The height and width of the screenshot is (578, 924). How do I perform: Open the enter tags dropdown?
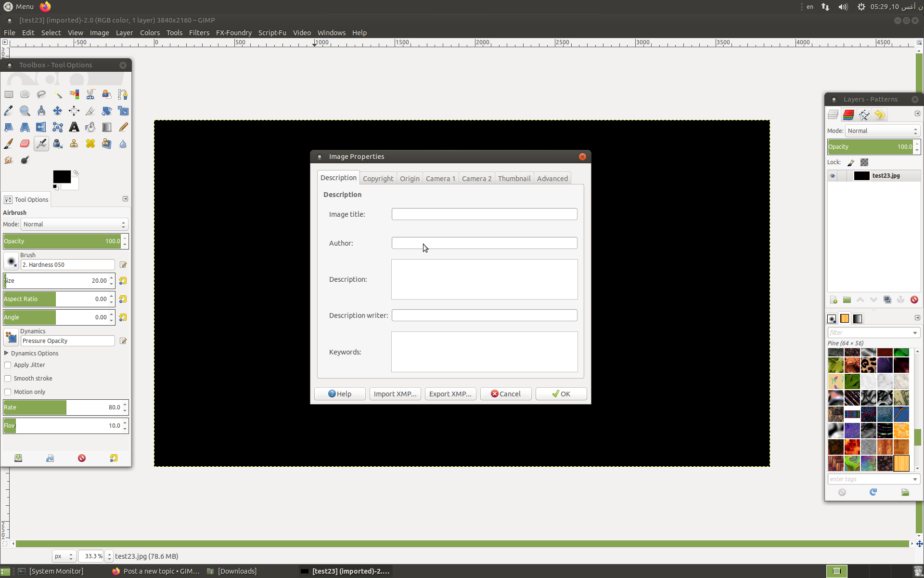[x=915, y=479]
